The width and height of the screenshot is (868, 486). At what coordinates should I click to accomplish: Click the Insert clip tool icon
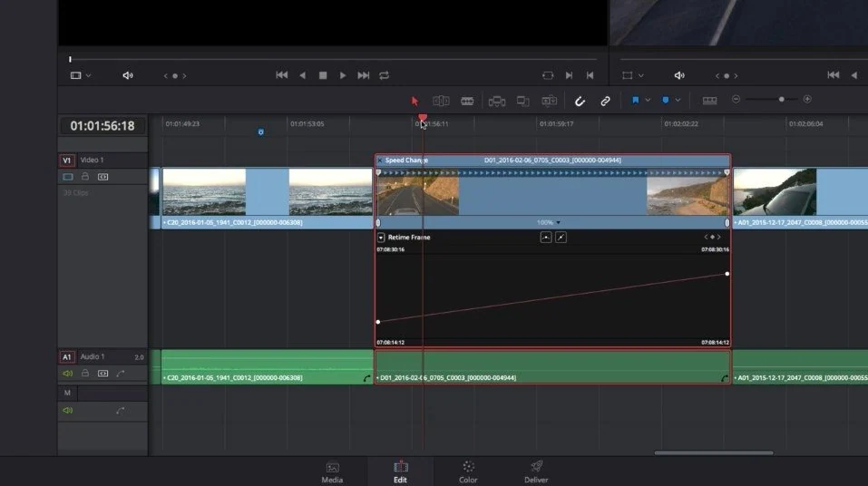coord(496,101)
